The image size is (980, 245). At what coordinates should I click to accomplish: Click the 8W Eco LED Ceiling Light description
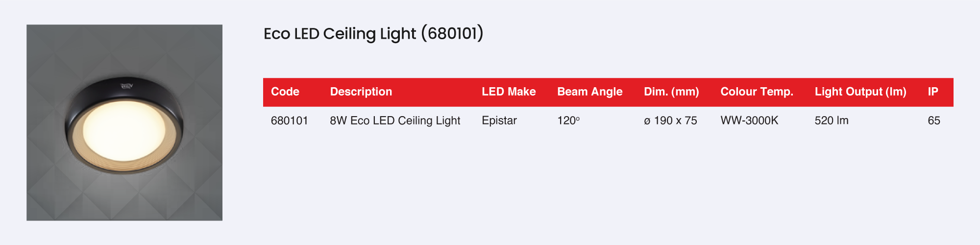coord(395,121)
